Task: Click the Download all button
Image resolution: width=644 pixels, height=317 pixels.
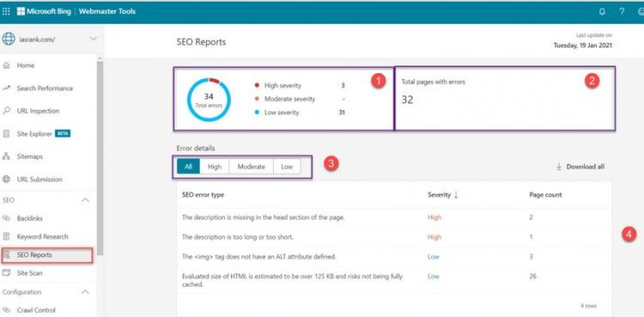Action: 580,167
